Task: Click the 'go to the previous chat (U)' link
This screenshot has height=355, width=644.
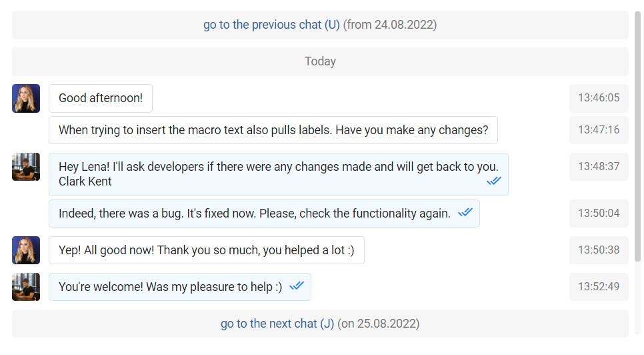Action: tap(271, 25)
